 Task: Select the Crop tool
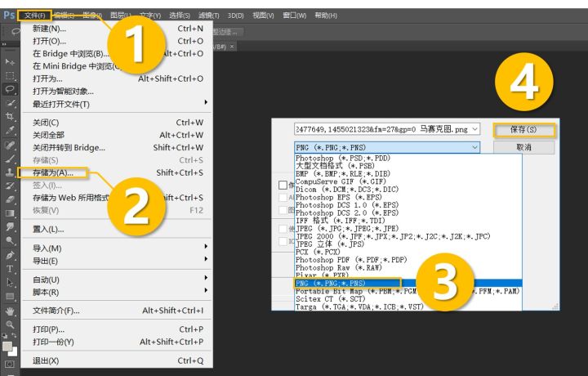(x=10, y=116)
